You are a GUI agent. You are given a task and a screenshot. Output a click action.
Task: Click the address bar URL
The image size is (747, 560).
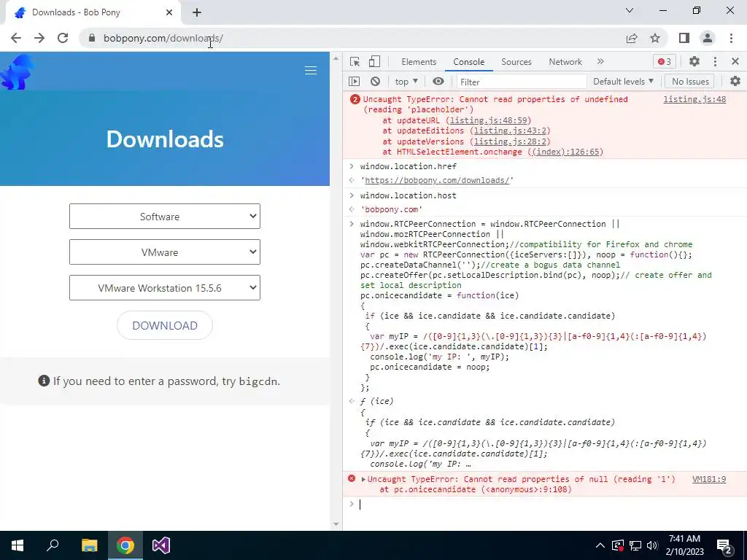coord(163,38)
